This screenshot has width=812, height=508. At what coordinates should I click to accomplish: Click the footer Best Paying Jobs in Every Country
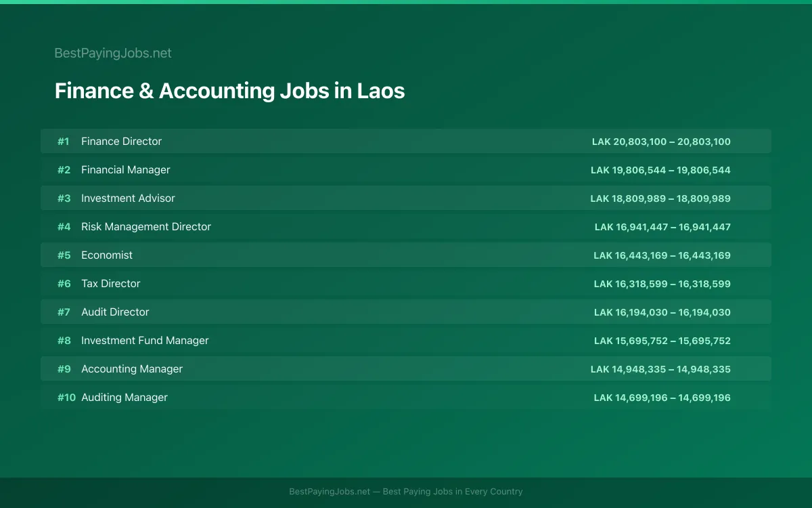click(x=453, y=492)
